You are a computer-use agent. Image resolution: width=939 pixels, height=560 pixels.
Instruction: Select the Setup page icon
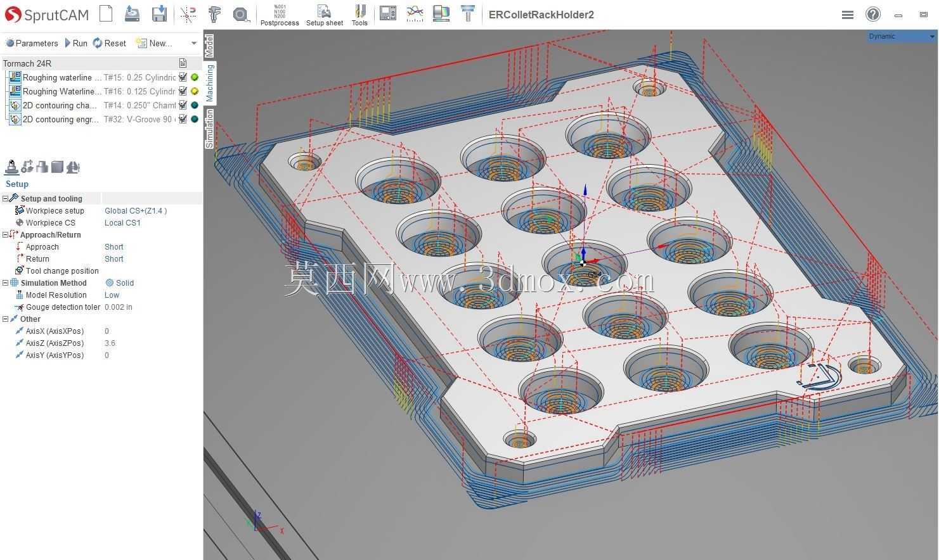tap(11, 167)
